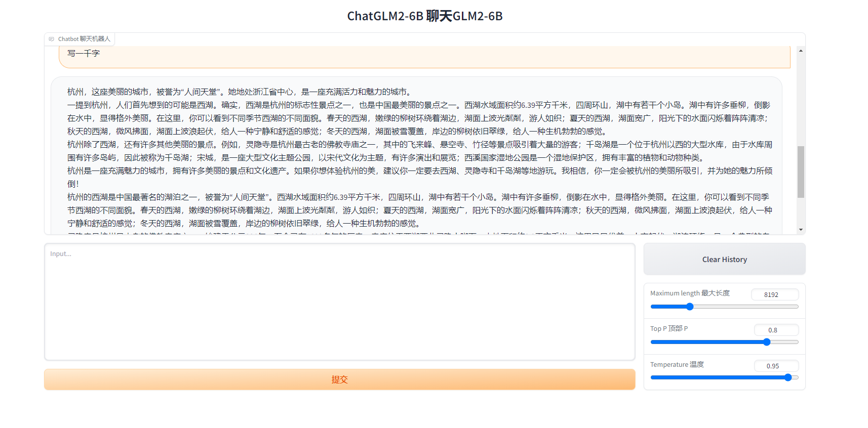The width and height of the screenshot is (868, 428).
Task: Focus the Input text area
Action: pyautogui.click(x=339, y=302)
